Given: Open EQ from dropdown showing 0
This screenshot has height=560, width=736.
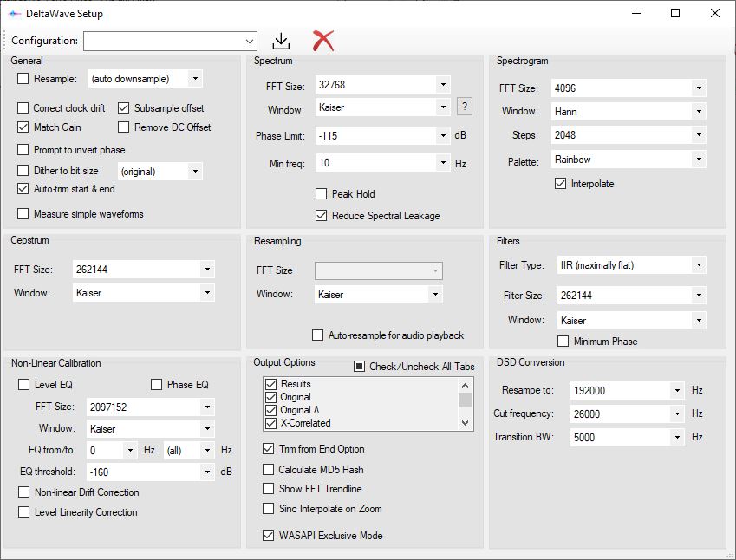Looking at the screenshot, I should pos(112,450).
